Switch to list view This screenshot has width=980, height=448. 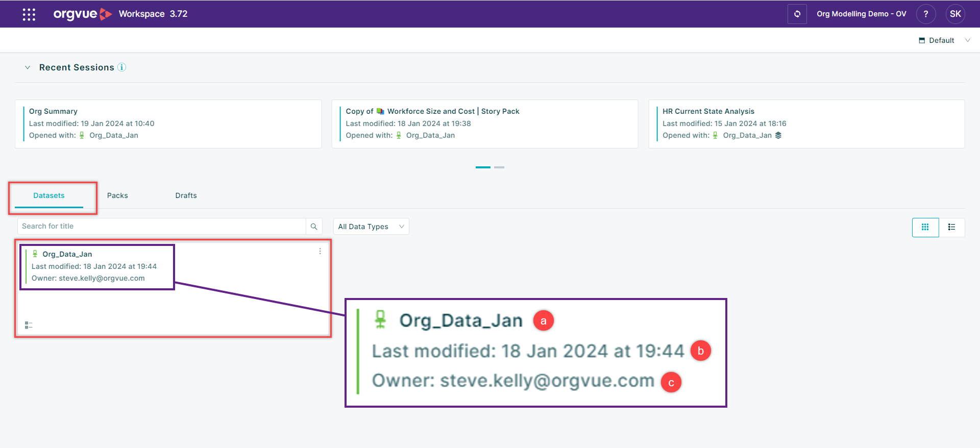pyautogui.click(x=951, y=227)
